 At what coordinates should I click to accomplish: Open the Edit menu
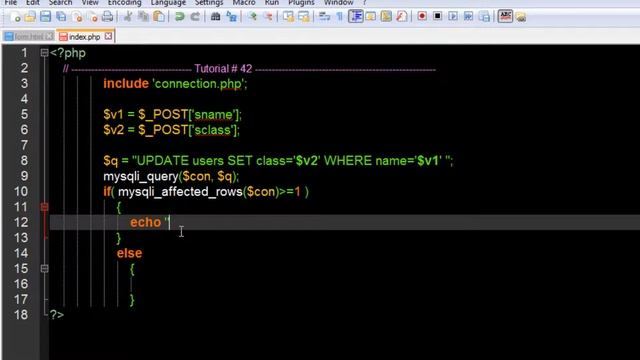click(33, 2)
